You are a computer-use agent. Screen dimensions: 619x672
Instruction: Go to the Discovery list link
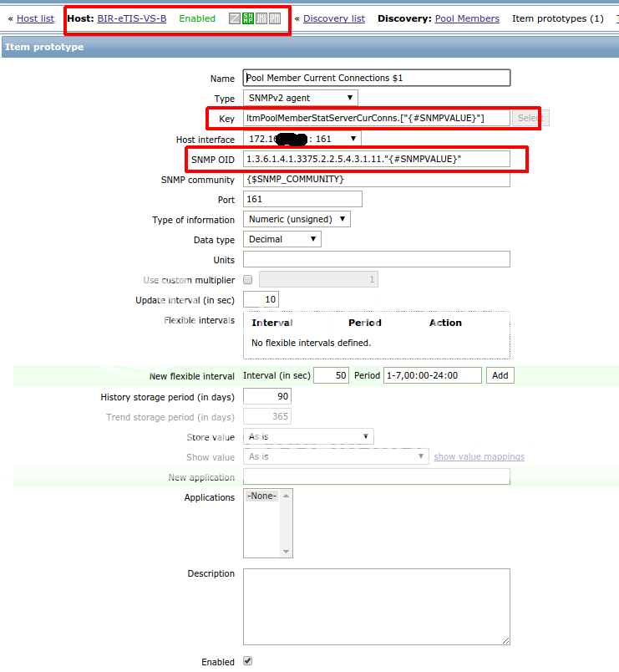pos(333,18)
